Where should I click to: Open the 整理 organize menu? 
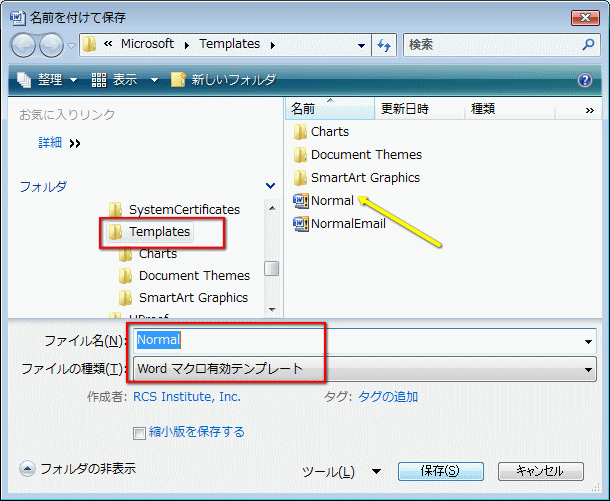tap(48, 80)
